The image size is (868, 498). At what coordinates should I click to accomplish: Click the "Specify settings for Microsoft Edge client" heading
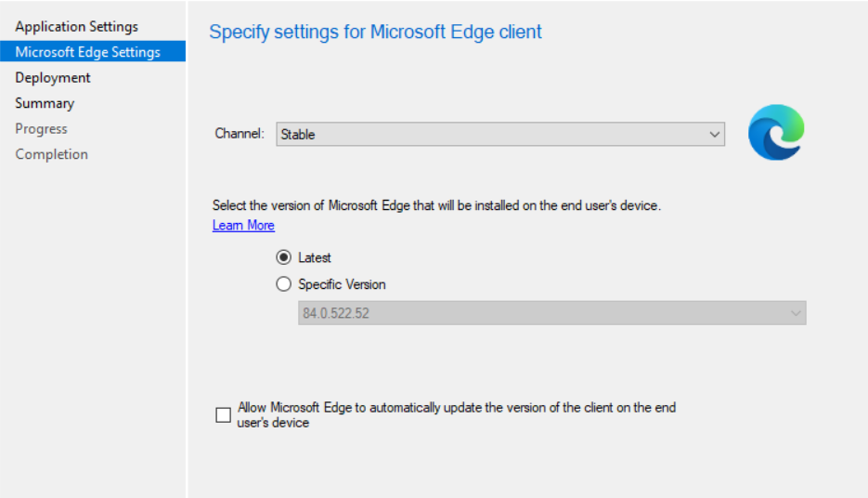375,32
